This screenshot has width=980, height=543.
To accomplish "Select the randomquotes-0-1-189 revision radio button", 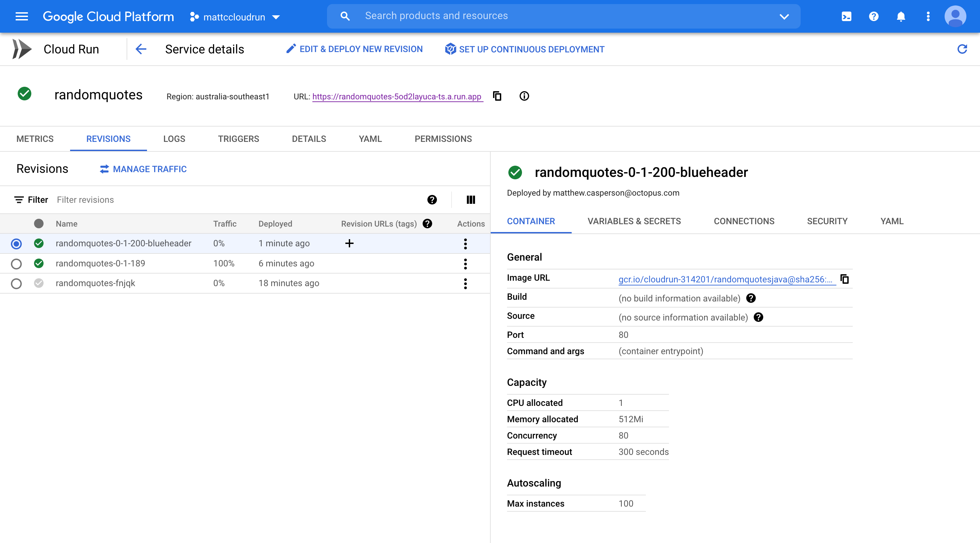I will pyautogui.click(x=16, y=264).
